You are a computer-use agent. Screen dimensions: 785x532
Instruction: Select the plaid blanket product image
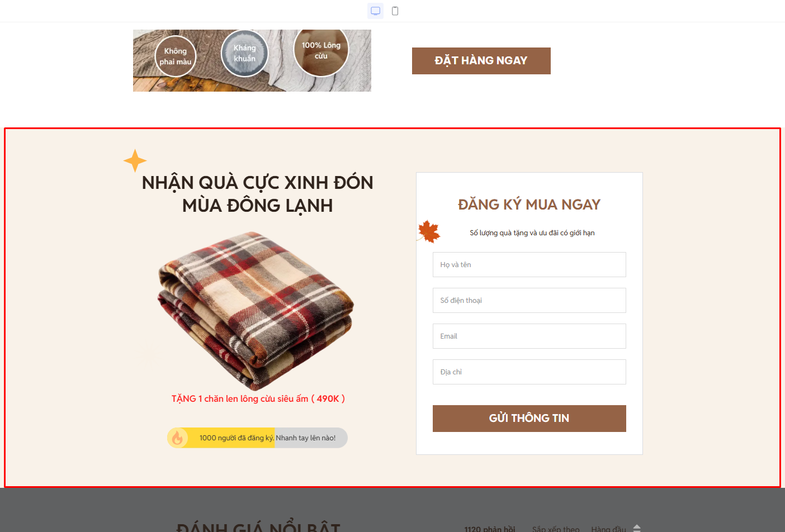tap(256, 311)
